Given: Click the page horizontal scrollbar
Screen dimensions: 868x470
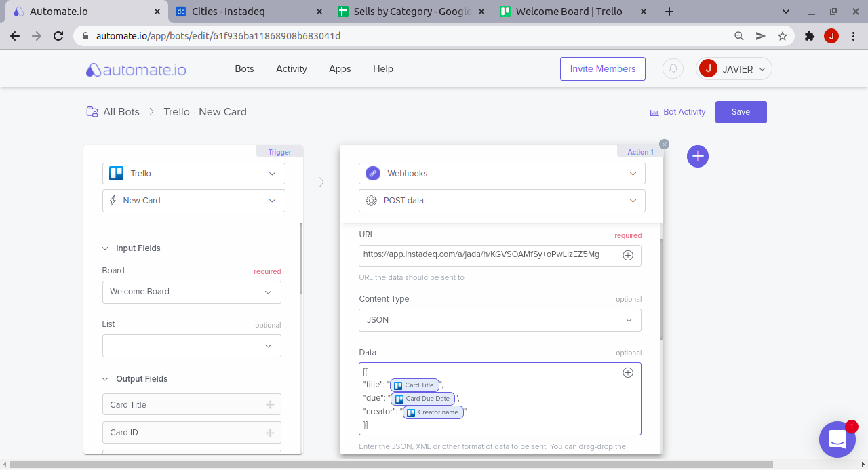Looking at the screenshot, I should coord(391,465).
